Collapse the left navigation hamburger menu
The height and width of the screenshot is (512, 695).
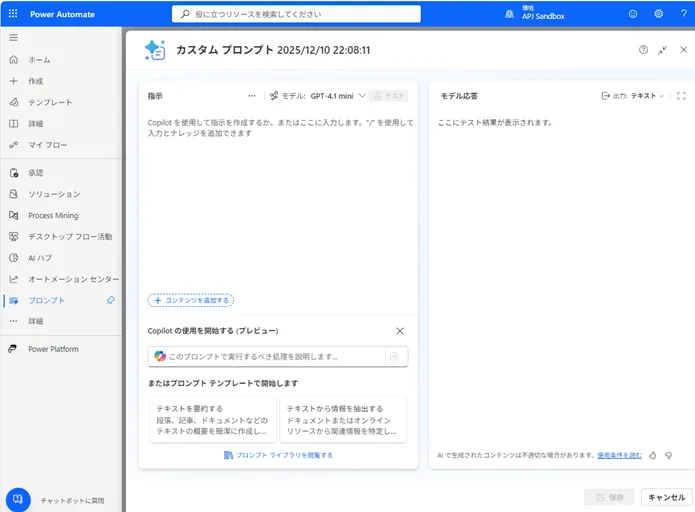point(13,37)
